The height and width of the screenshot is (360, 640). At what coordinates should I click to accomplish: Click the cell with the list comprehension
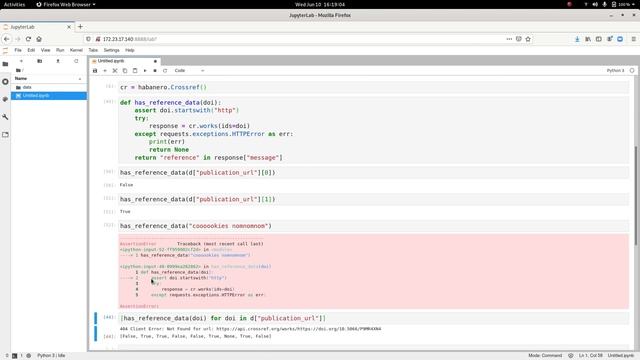pos(373,318)
